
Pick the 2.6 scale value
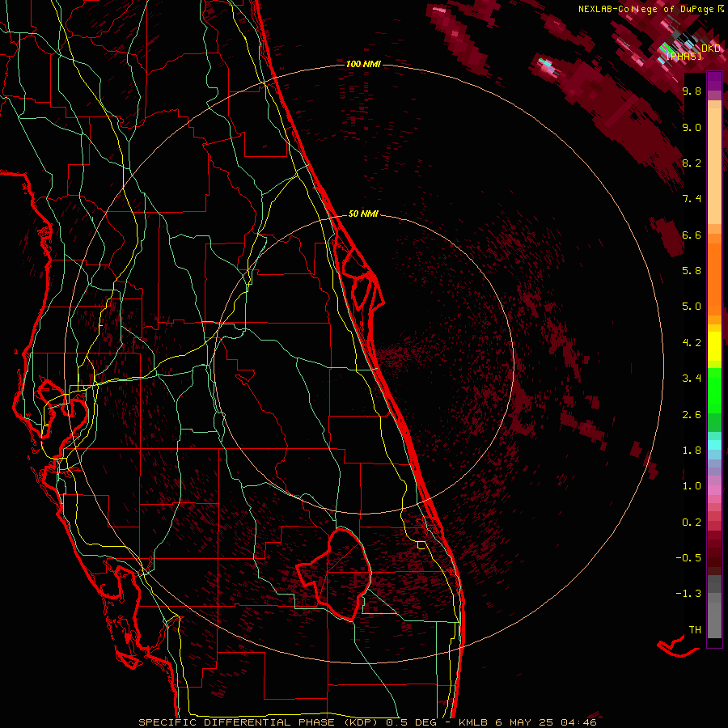pos(692,415)
